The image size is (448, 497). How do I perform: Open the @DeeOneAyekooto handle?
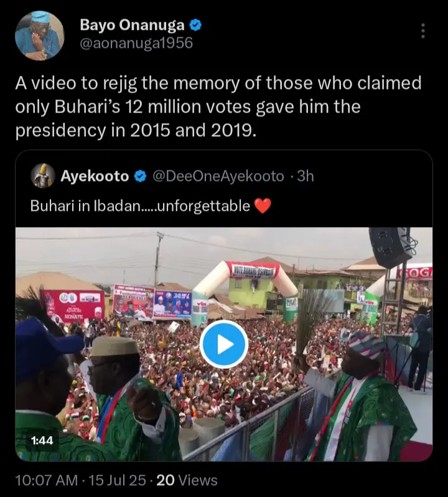pyautogui.click(x=218, y=177)
